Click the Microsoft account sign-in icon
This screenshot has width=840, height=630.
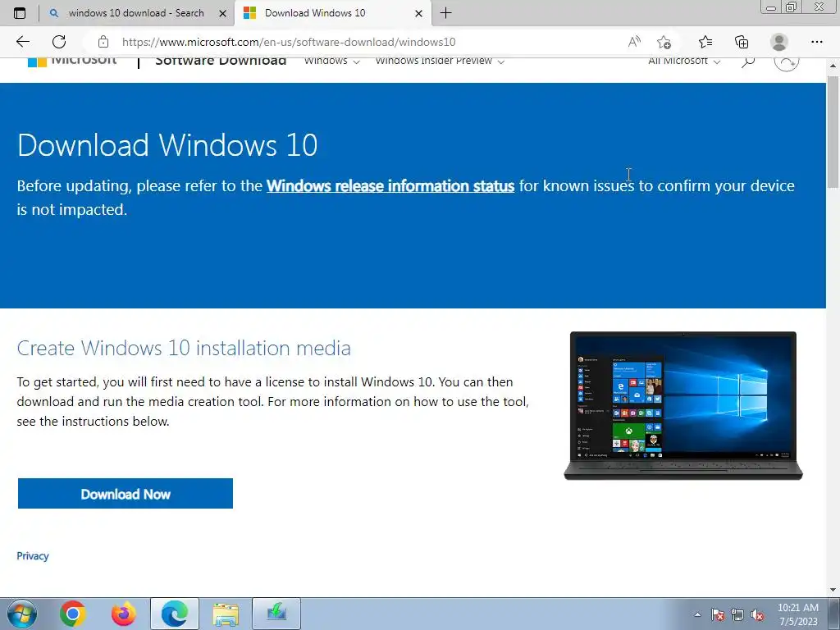[787, 62]
